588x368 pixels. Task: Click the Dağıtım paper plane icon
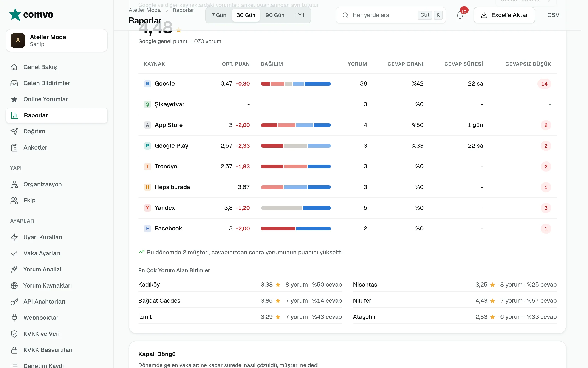pos(14,131)
